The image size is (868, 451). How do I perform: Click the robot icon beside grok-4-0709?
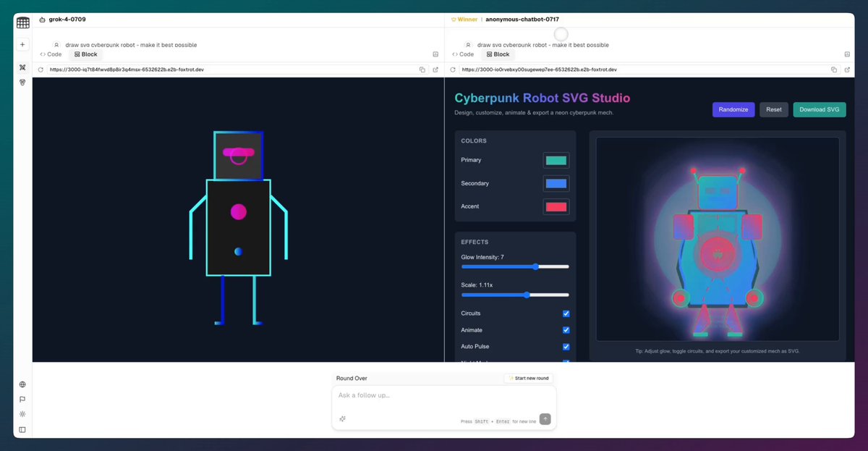click(x=42, y=20)
